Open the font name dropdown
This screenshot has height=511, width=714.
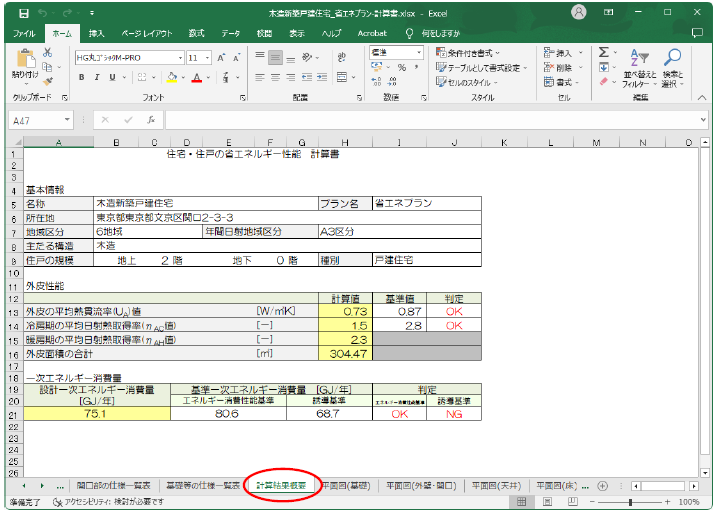[x=180, y=58]
